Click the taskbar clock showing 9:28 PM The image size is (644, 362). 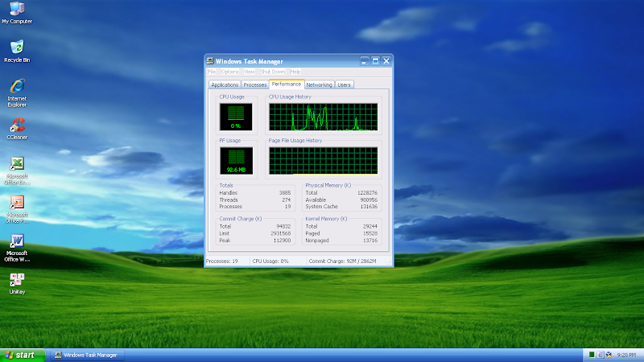pos(626,355)
